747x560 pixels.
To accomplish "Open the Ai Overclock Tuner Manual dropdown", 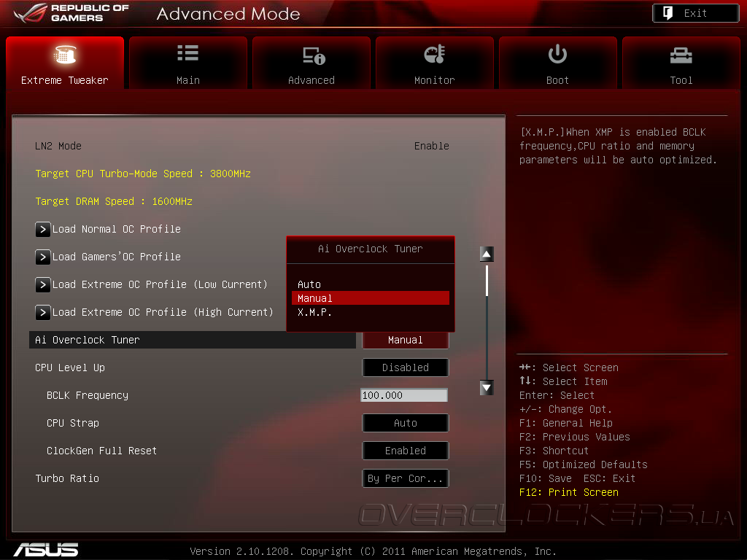I will 406,340.
